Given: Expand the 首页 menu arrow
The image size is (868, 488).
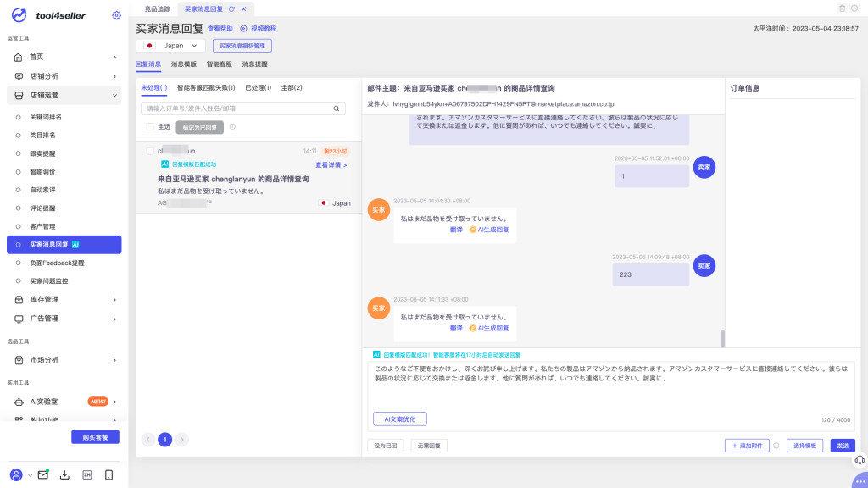Looking at the screenshot, I should (114, 57).
